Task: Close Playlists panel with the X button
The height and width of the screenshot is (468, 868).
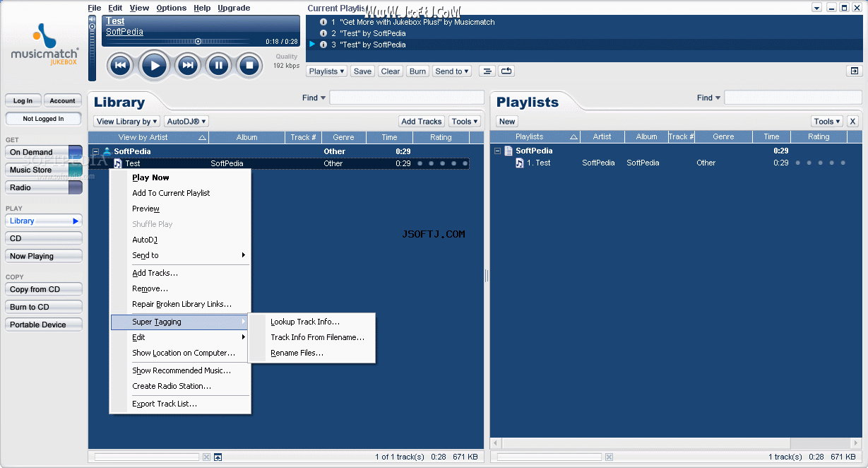Action: click(852, 122)
